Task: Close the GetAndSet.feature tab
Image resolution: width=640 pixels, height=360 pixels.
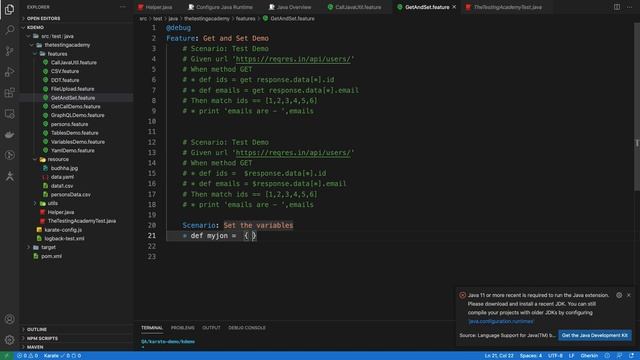Action: click(454, 7)
